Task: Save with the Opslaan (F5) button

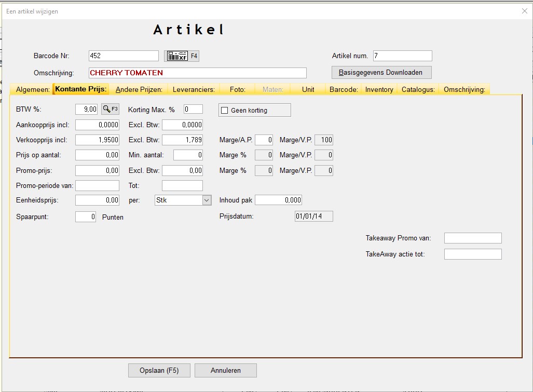Action: pyautogui.click(x=159, y=370)
